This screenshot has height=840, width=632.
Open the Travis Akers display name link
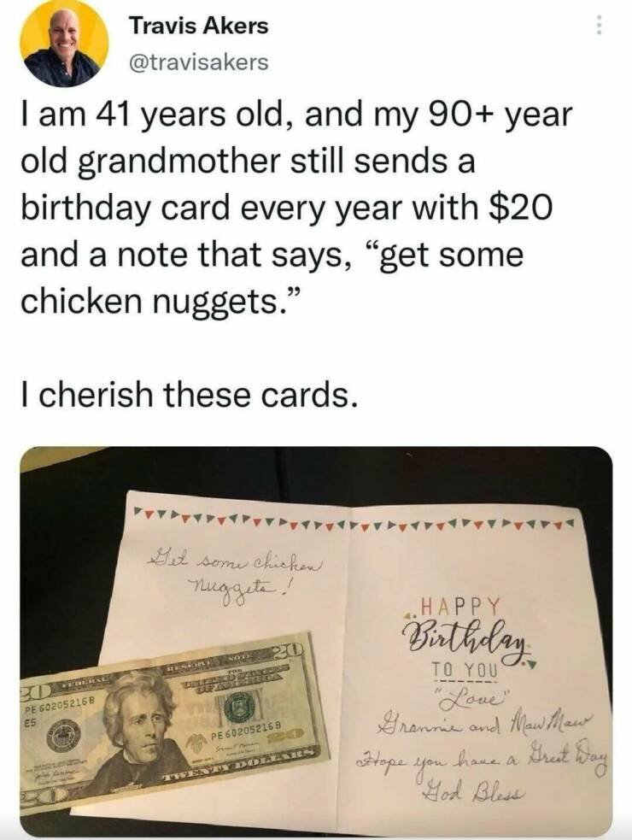coord(198,26)
